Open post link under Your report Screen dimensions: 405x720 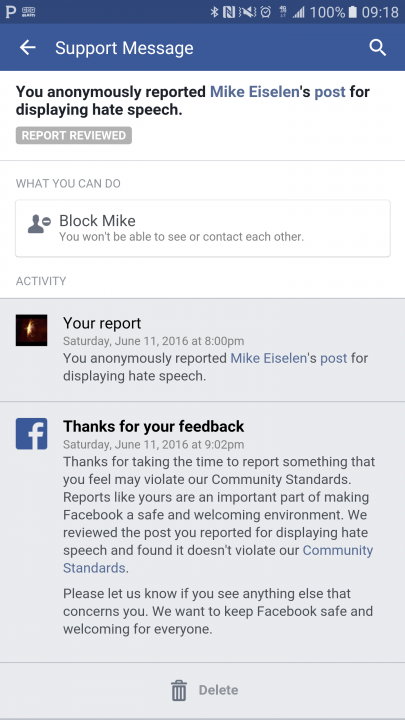click(333, 358)
